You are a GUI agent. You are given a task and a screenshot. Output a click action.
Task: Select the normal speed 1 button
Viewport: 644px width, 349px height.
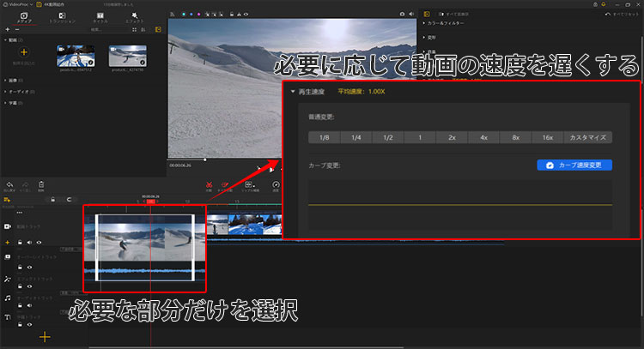coord(420,137)
